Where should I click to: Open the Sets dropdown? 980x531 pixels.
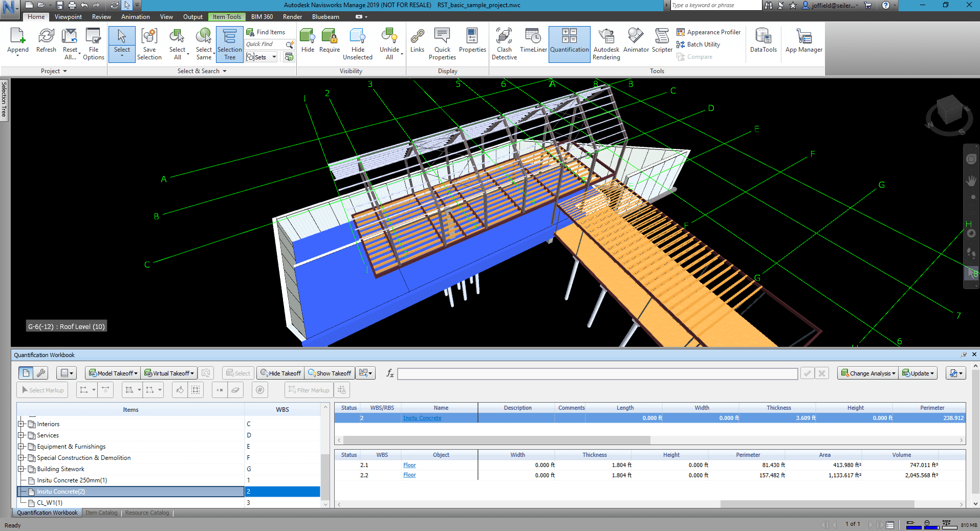point(274,57)
